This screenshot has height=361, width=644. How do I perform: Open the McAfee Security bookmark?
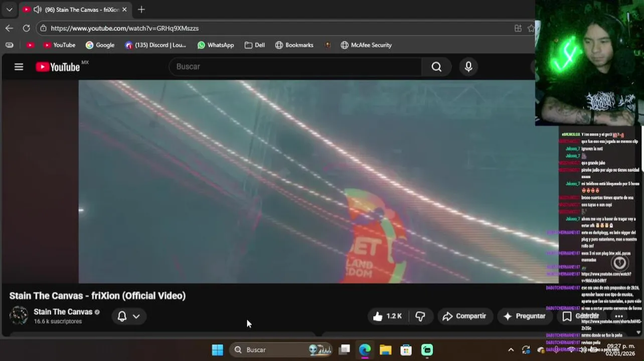[366, 45]
